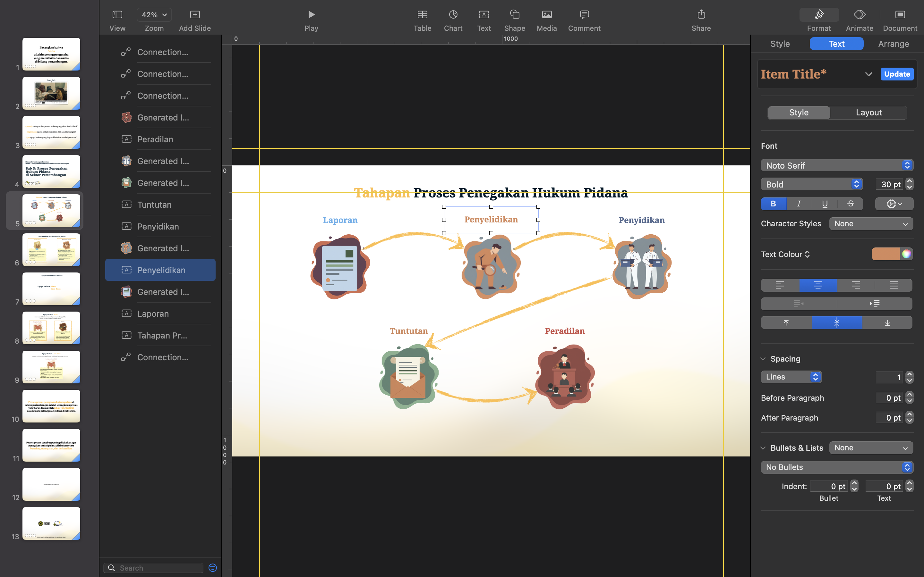Align text to the right
The height and width of the screenshot is (577, 924).
point(855,285)
